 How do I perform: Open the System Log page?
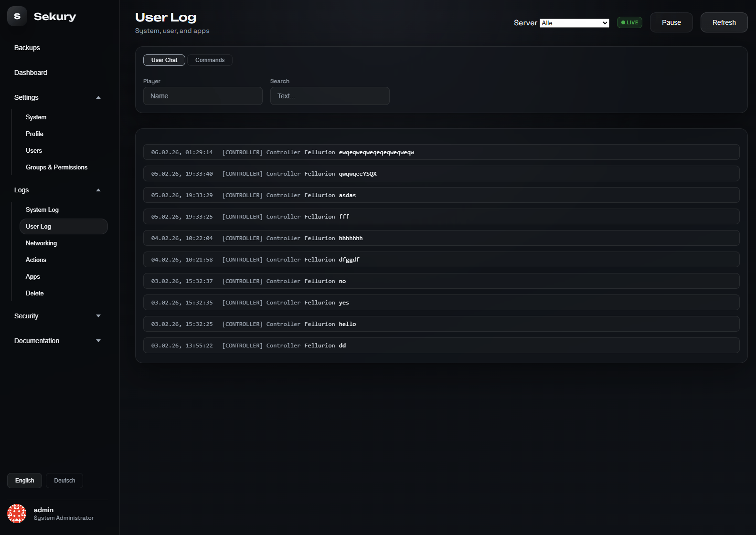point(42,210)
